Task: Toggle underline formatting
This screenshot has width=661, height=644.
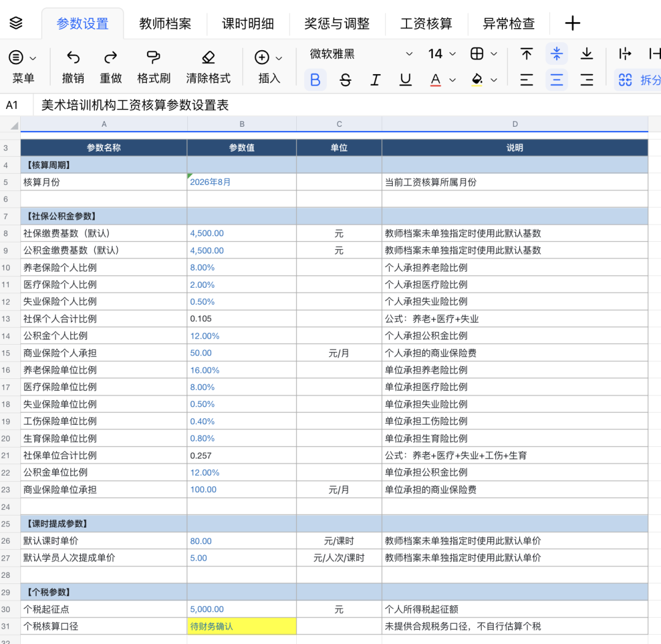Action: click(405, 80)
